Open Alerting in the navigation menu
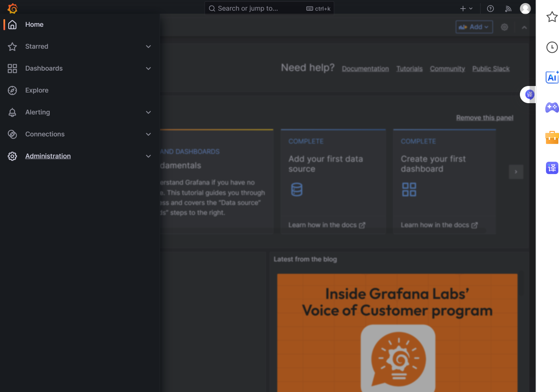The width and height of the screenshot is (559, 392). tap(38, 112)
